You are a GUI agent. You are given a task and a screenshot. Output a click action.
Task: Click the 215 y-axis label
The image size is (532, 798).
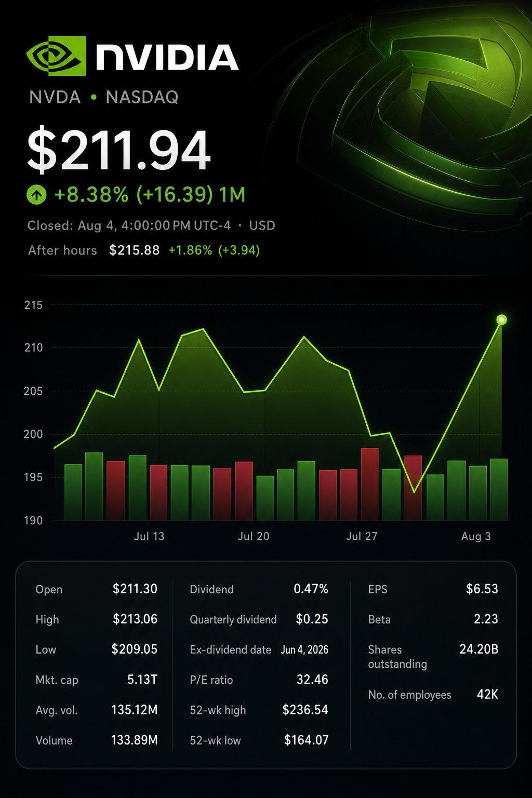click(33, 305)
